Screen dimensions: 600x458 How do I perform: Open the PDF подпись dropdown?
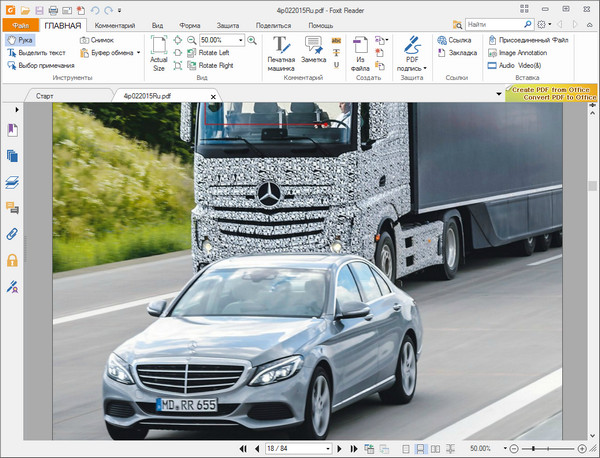coord(412,54)
